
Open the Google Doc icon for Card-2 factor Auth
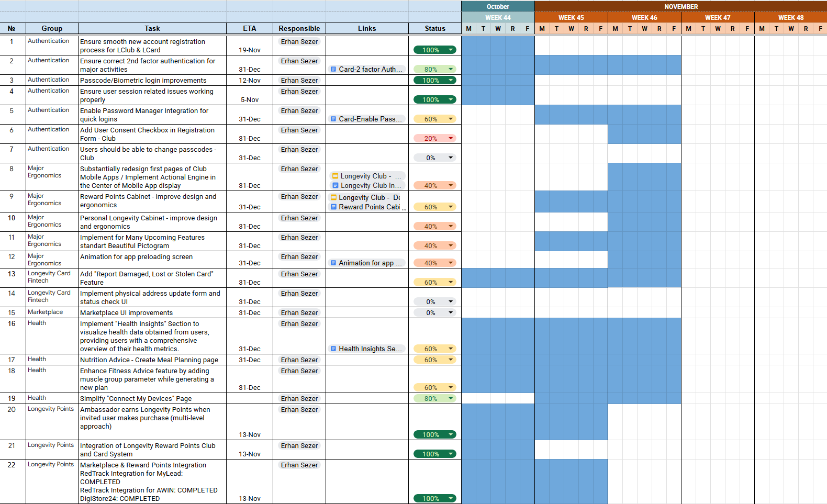(x=333, y=69)
